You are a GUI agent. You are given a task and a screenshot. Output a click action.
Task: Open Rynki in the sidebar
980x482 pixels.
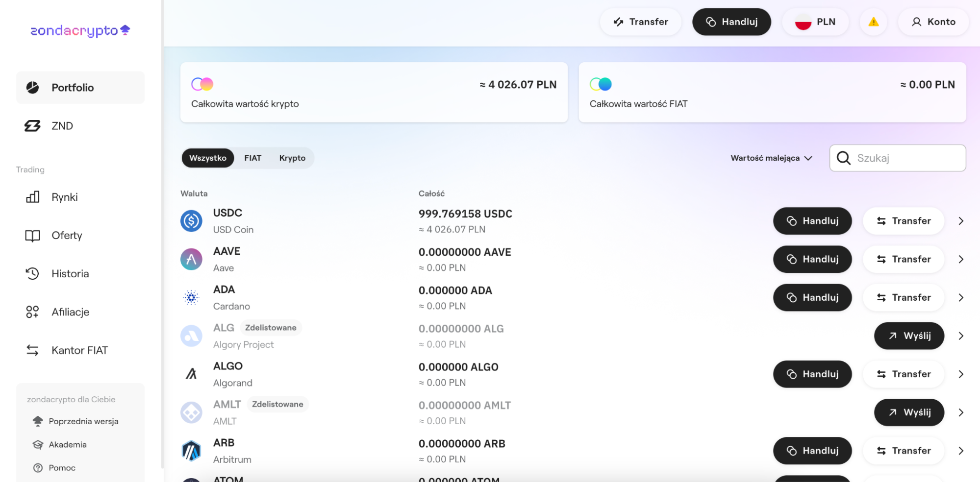coord(64,197)
